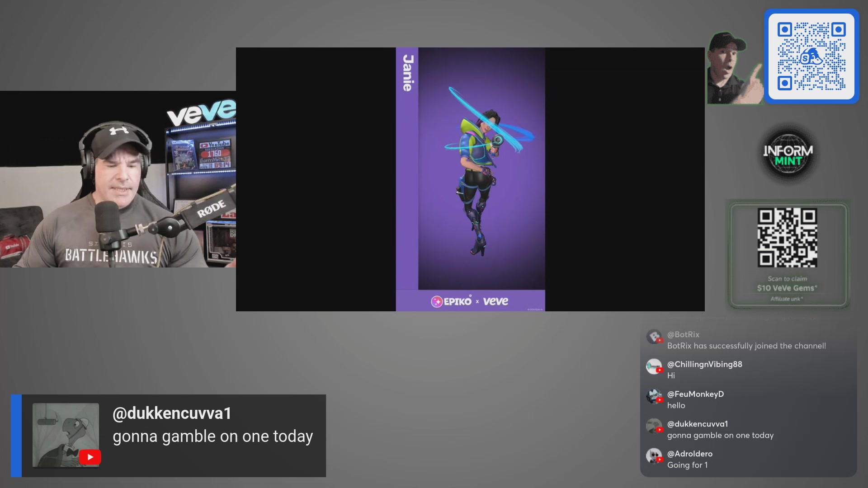Click the @ChillingnVibing88 avatar in chat

pyautogui.click(x=654, y=366)
